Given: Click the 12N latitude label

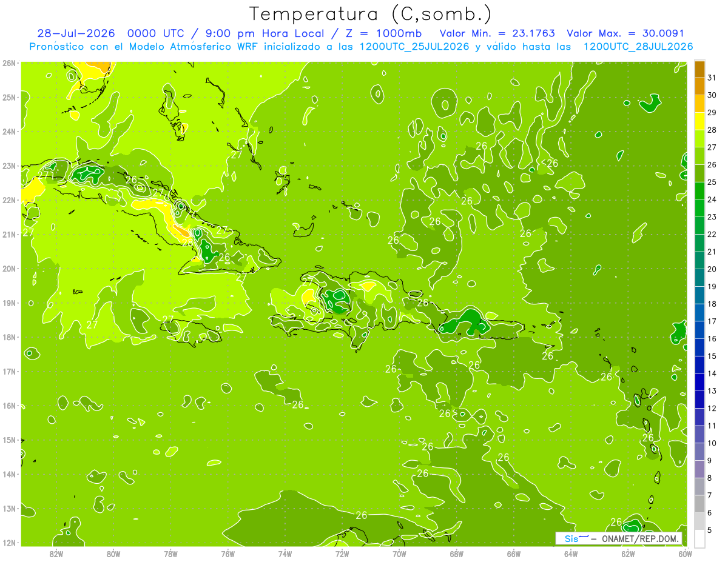Looking at the screenshot, I should (8, 543).
